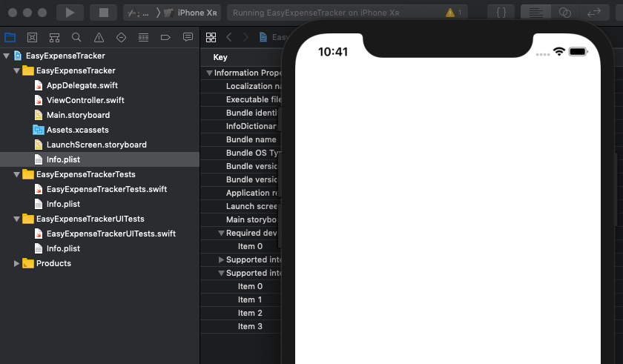This screenshot has height=364, width=623.
Task: Go forward in editor history
Action: (245, 37)
